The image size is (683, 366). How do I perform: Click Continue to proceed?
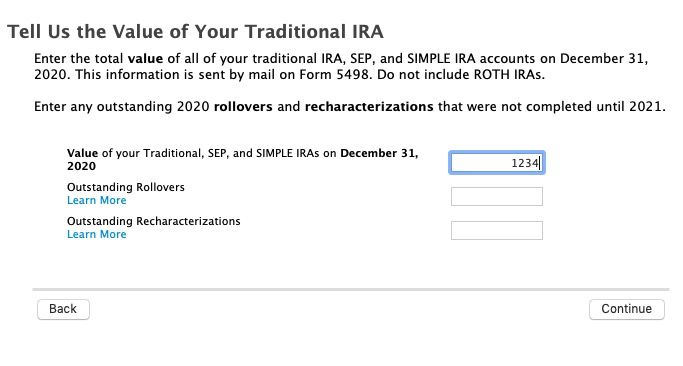pos(626,309)
